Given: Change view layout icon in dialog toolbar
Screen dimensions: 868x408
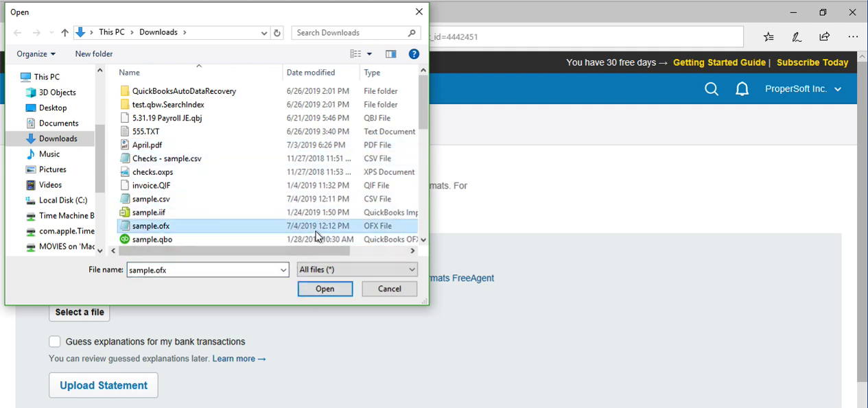Looking at the screenshot, I should pyautogui.click(x=355, y=54).
